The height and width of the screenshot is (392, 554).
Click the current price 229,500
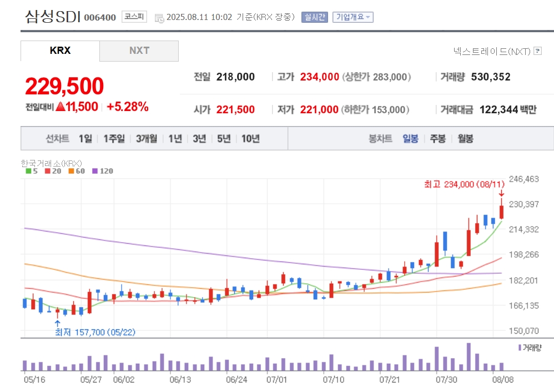point(64,86)
